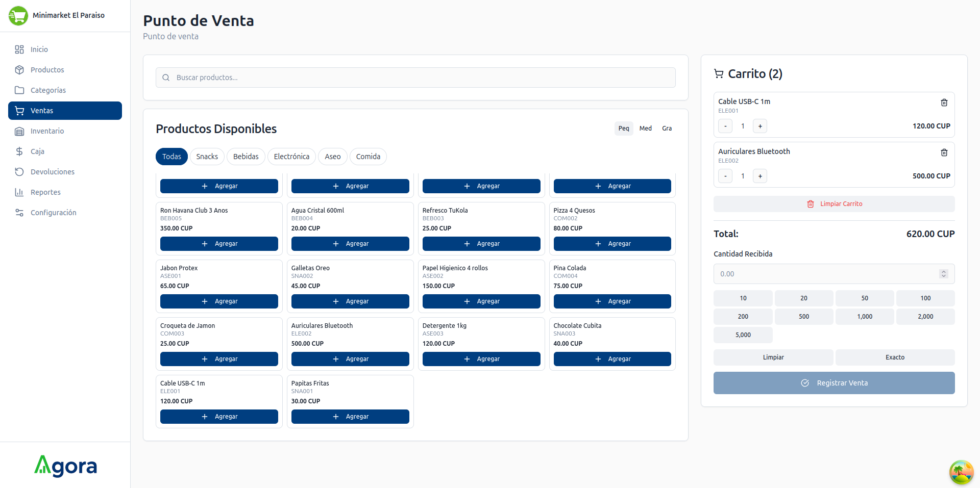The image size is (980, 488).
Task: Click the Buscar productos search field
Action: coord(415,78)
